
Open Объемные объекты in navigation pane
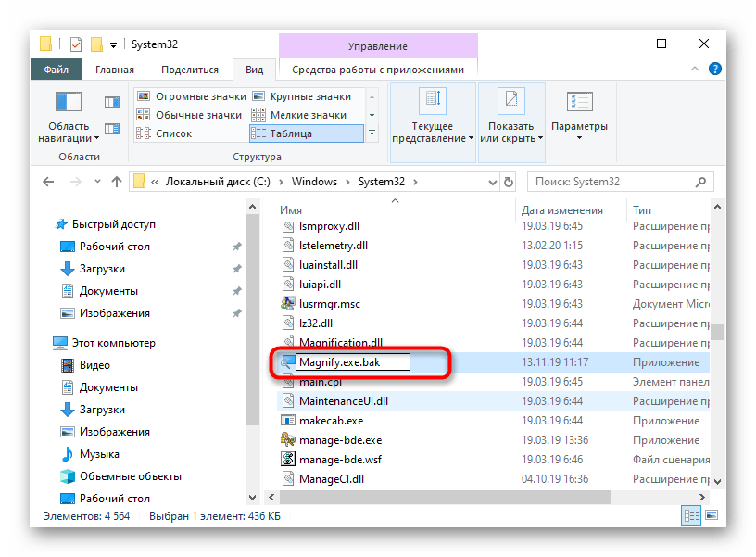pos(131,476)
